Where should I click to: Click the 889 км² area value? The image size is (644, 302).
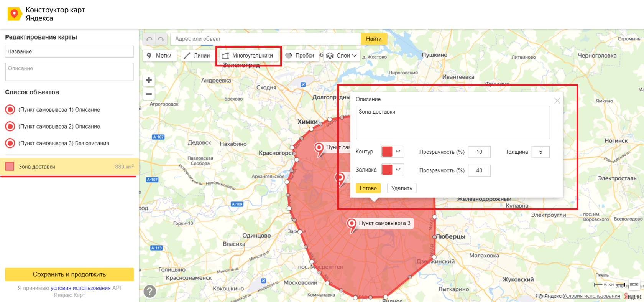[x=125, y=167]
